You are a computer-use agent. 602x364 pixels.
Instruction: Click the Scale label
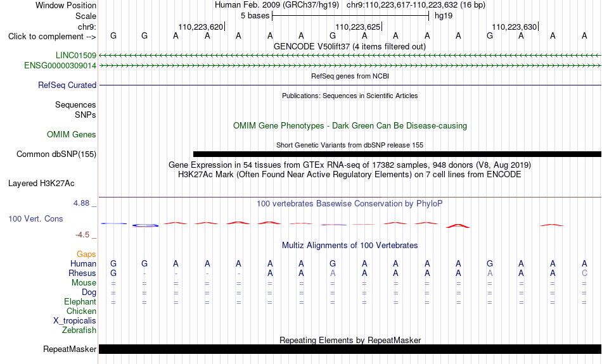pyautogui.click(x=86, y=16)
